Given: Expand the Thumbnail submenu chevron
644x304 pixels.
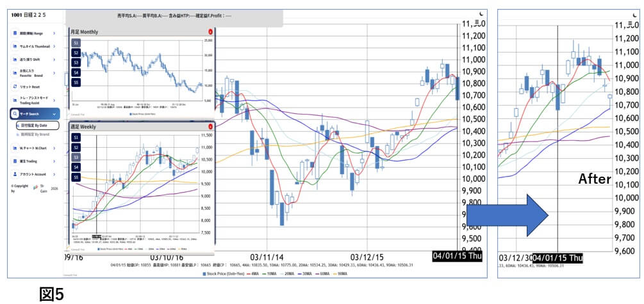Looking at the screenshot, I should 54,46.
